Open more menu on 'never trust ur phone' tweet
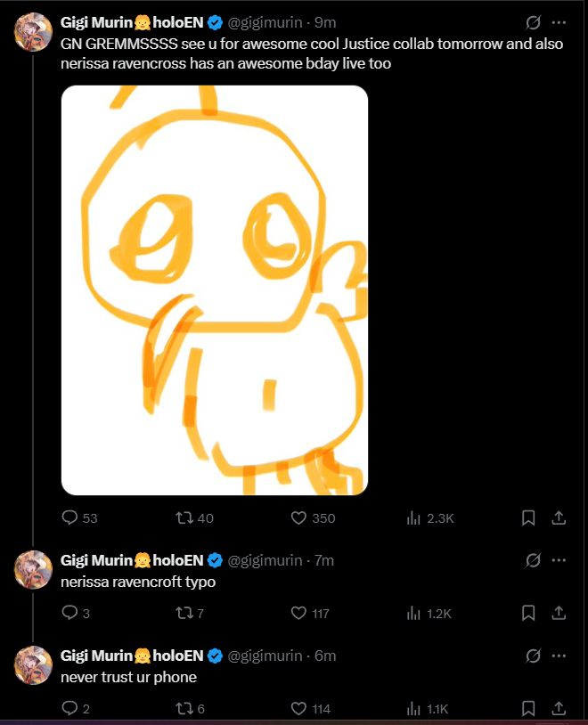The image size is (588, 725). coord(559,656)
